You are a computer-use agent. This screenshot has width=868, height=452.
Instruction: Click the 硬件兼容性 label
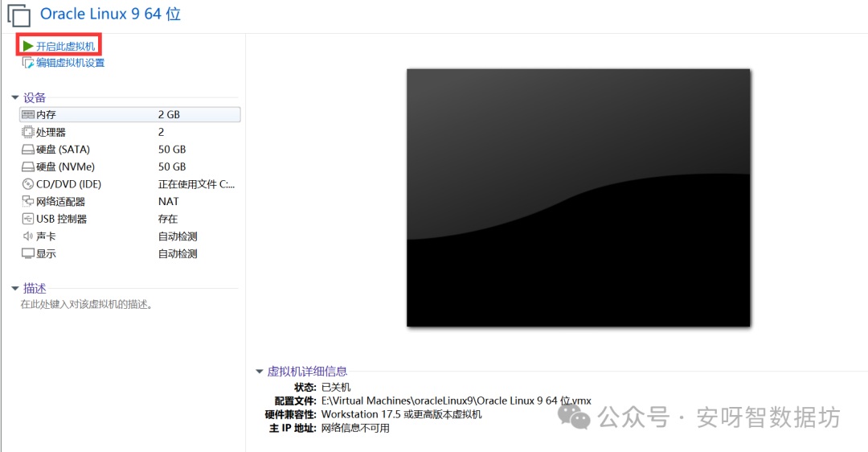(x=291, y=414)
